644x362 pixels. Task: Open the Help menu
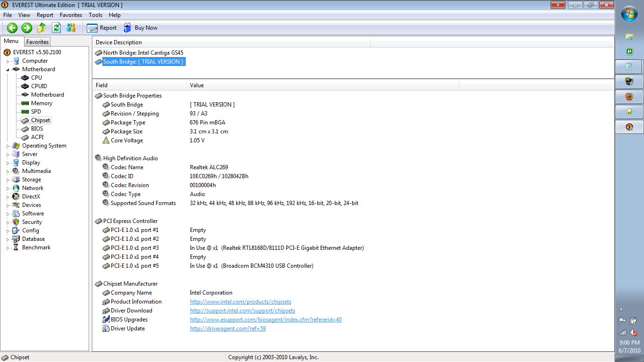pos(115,15)
